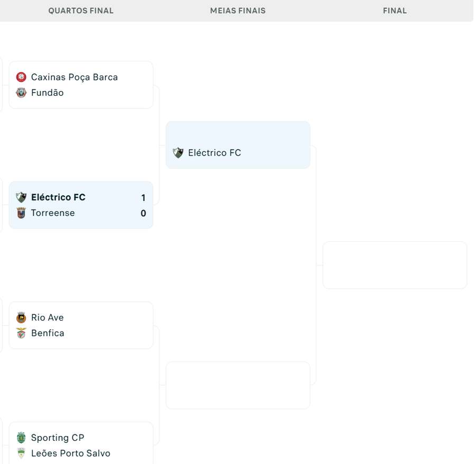Click the empty semifinal match card

coord(237,385)
